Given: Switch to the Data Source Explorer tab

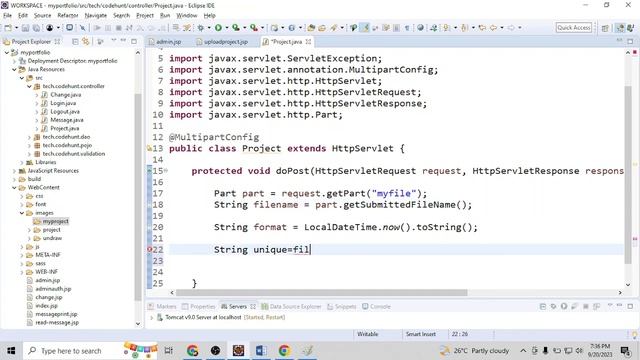Looking at the screenshot, I should (x=291, y=307).
